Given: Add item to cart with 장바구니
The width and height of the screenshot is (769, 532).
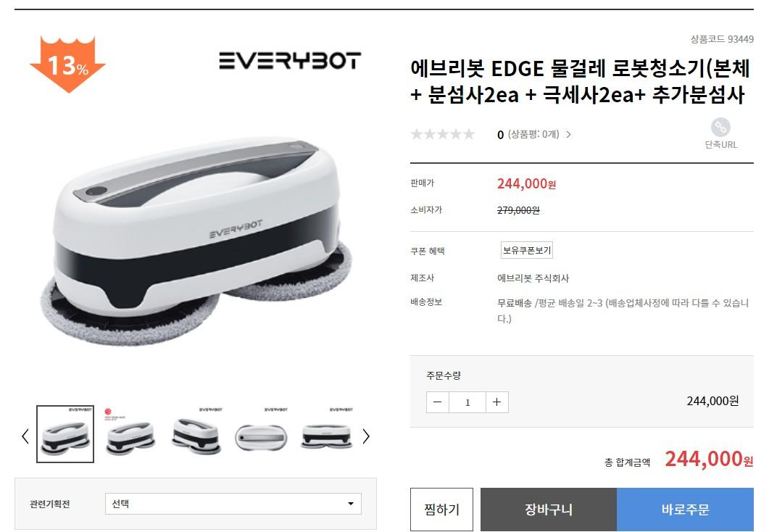Looking at the screenshot, I should click(549, 510).
